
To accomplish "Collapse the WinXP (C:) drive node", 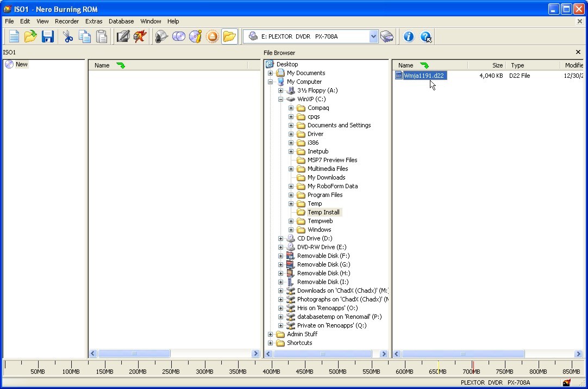I will tap(280, 99).
